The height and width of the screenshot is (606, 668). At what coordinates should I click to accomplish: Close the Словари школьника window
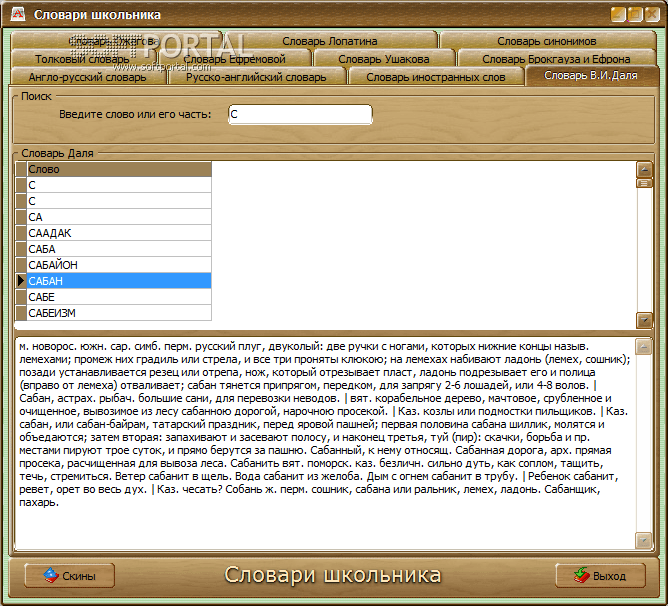pyautogui.click(x=652, y=14)
